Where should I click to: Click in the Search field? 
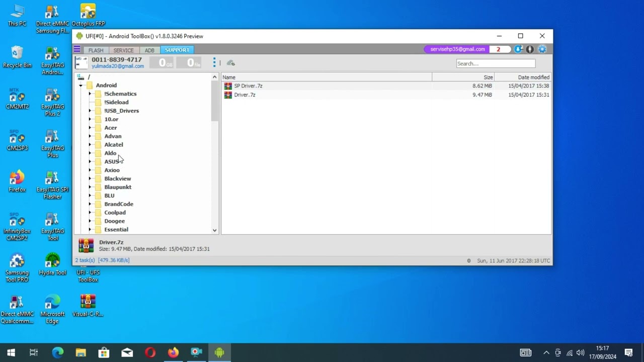tap(496, 63)
